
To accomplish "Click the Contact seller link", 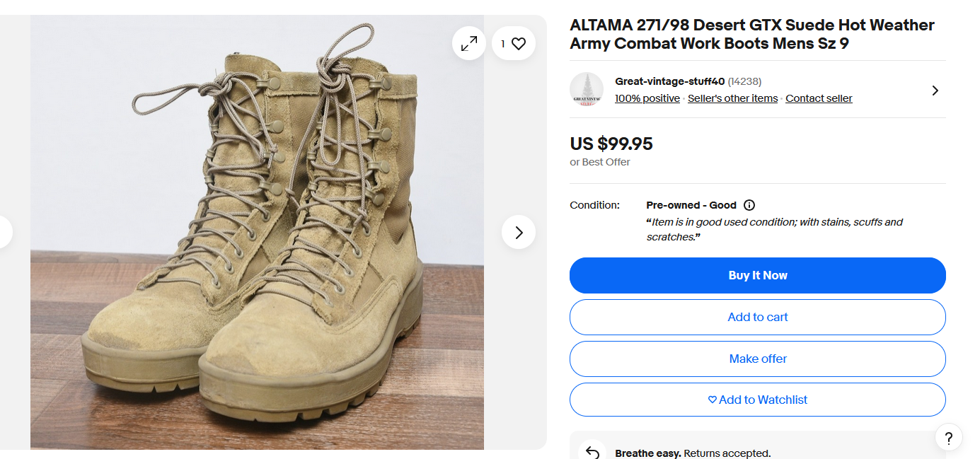I will [x=819, y=98].
